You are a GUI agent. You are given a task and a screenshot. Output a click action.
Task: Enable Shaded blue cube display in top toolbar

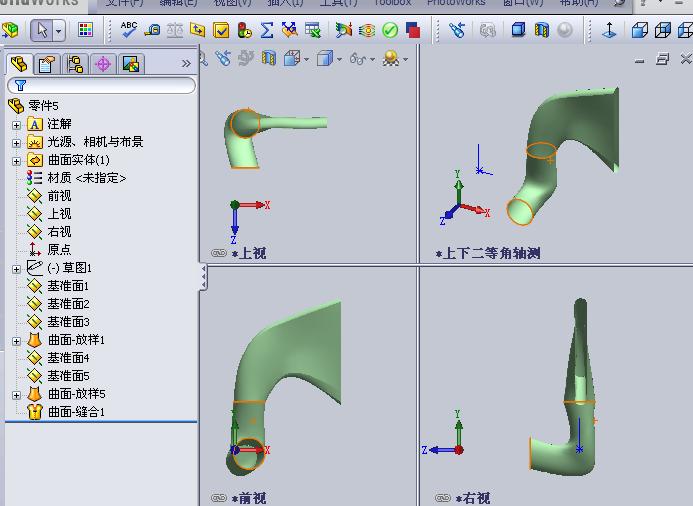[518, 30]
